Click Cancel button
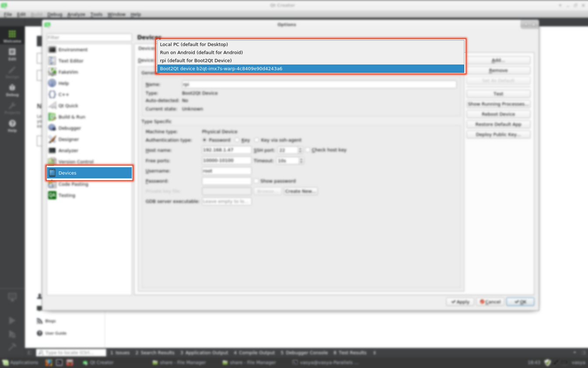This screenshot has height=368, width=588. [x=490, y=302]
